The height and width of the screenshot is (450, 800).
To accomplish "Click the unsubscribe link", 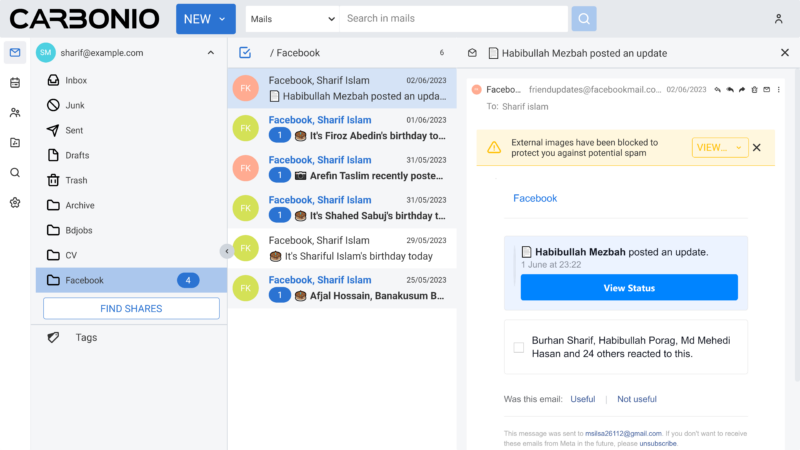I will 658,444.
